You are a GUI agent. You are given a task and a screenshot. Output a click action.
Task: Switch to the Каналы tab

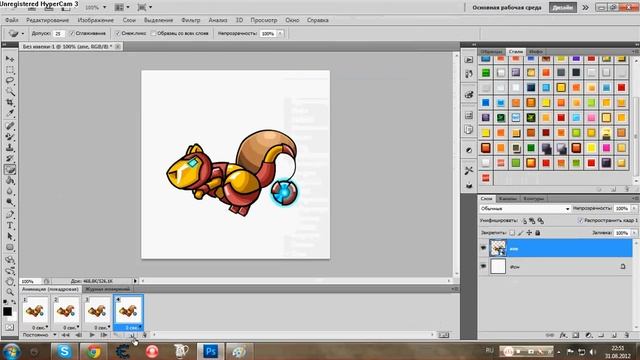point(508,199)
